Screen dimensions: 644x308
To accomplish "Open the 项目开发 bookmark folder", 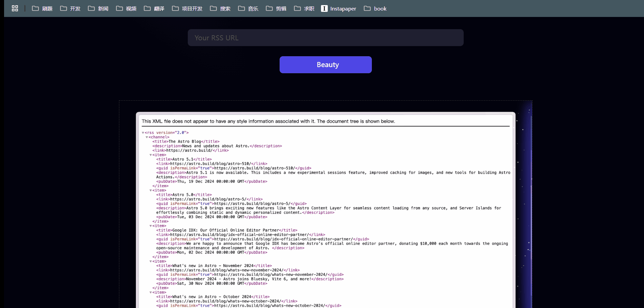I will (x=187, y=8).
